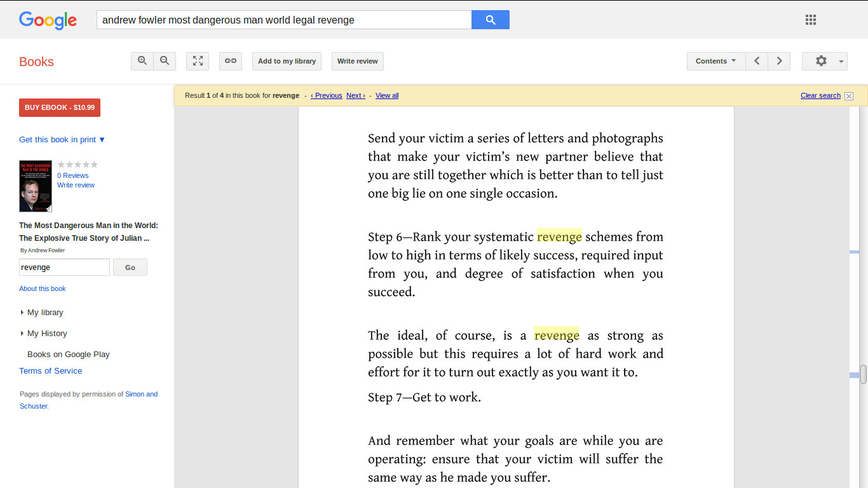Go to next page arrow
This screenshot has height=488, width=868.
coord(779,61)
